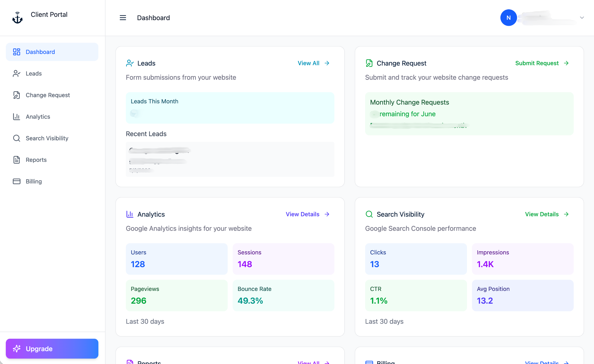The height and width of the screenshot is (364, 594).
Task: Open View Details for Analytics
Action: tap(307, 214)
